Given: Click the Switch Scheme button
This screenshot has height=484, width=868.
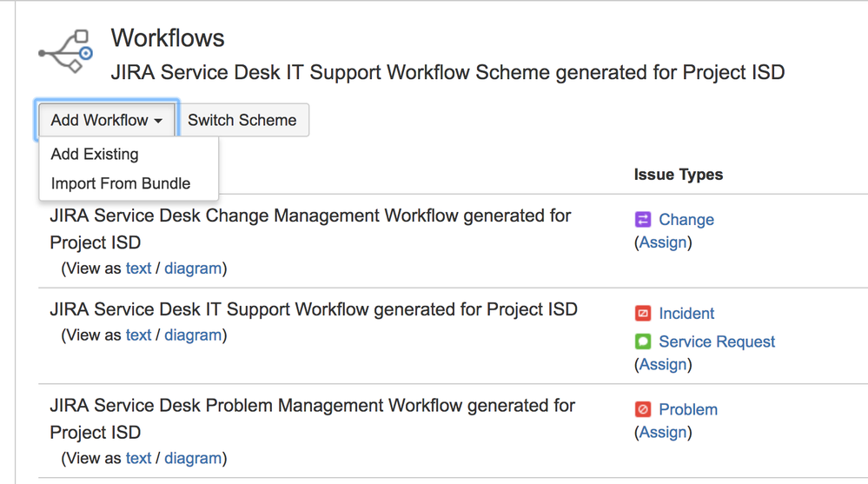Looking at the screenshot, I should pyautogui.click(x=242, y=120).
